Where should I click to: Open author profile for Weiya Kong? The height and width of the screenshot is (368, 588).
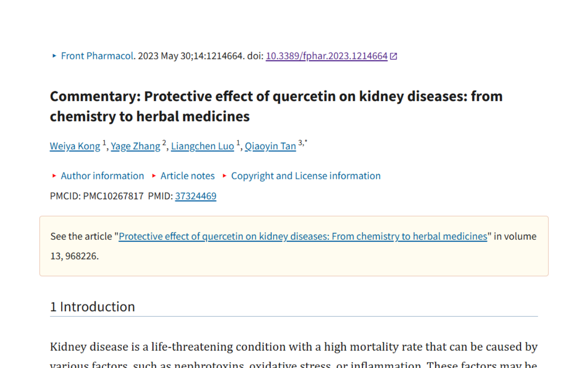coord(74,146)
